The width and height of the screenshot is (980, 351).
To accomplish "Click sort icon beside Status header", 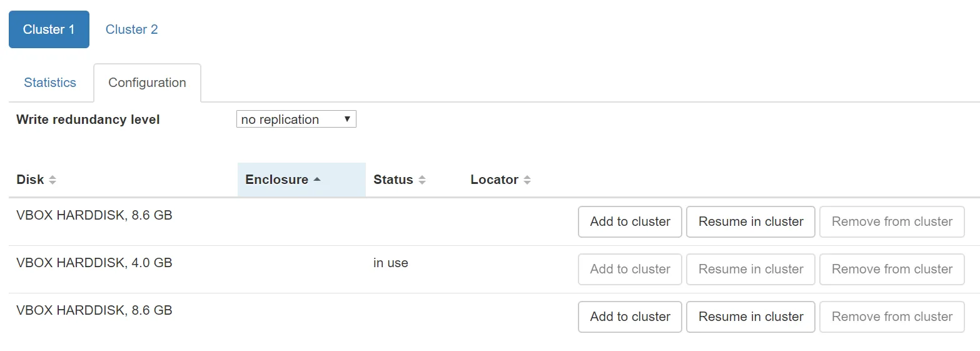I will 422,180.
